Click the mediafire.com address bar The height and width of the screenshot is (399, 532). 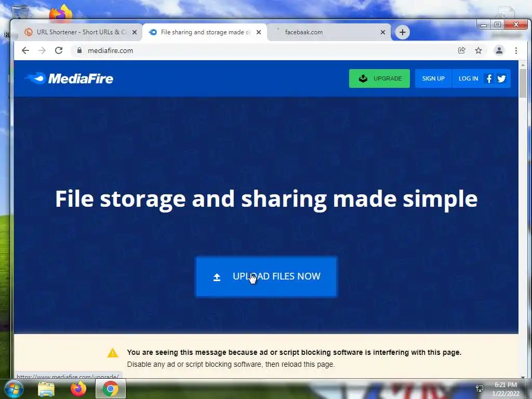[263, 50]
